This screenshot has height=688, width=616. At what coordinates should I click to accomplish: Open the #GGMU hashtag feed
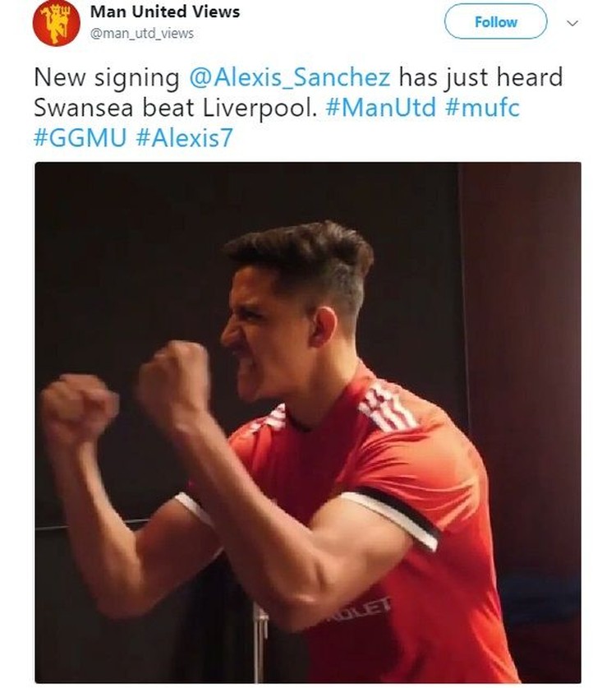80,138
